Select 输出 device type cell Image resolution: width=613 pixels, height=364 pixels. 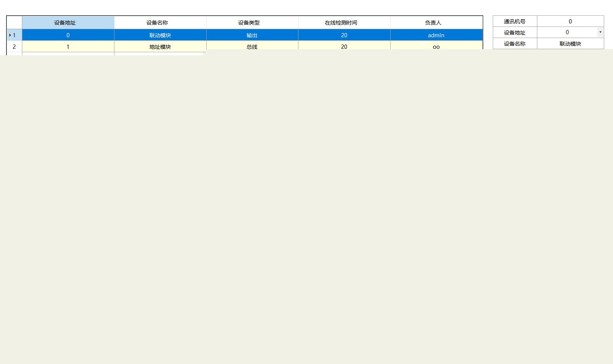coord(252,35)
